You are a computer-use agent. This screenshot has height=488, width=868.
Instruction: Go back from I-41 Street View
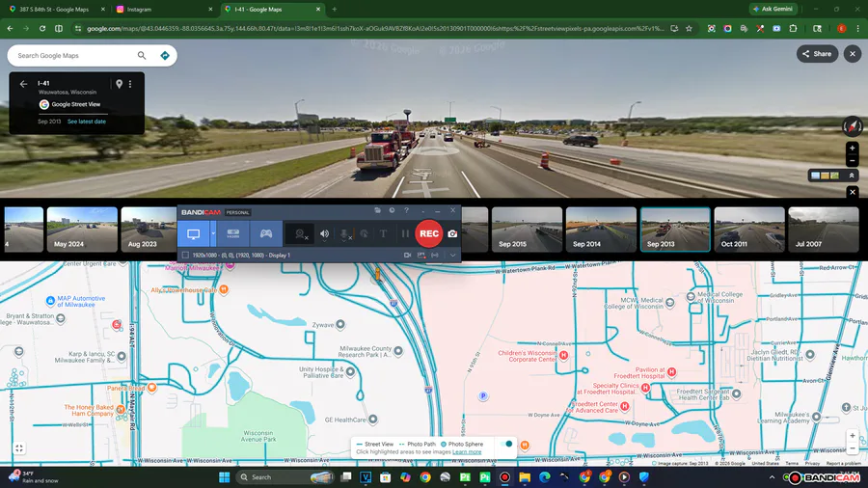[x=23, y=84]
